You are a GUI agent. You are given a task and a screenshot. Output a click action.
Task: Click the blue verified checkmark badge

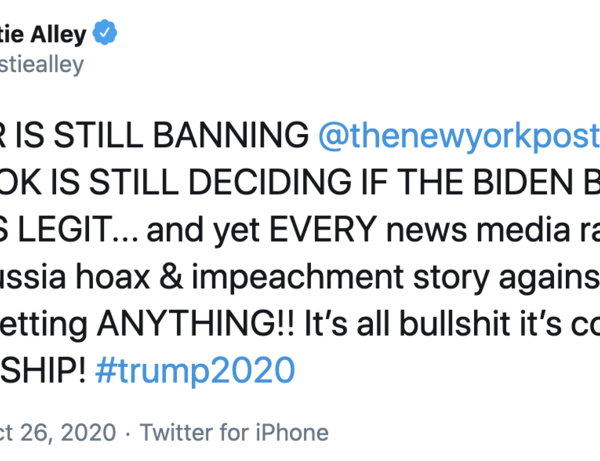tap(105, 34)
